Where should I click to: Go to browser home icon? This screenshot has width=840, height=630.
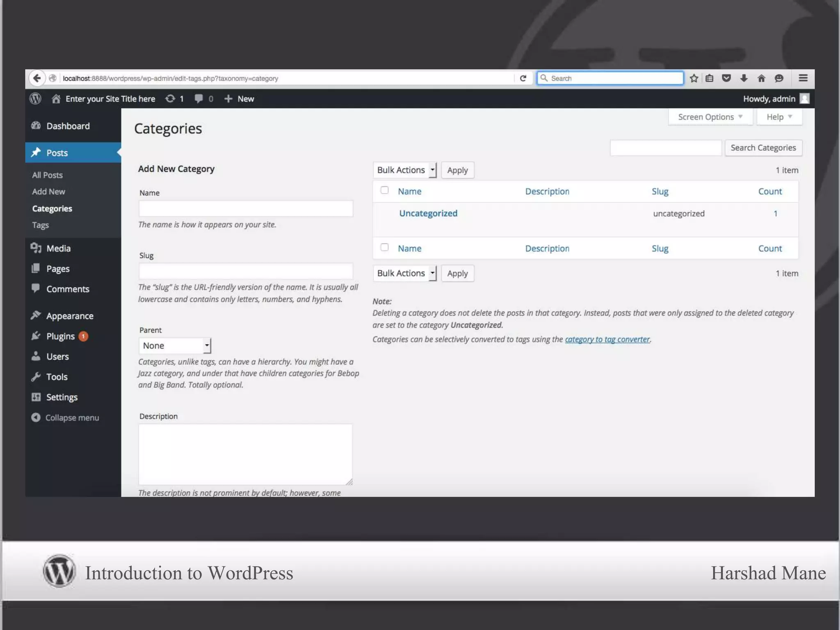761,78
